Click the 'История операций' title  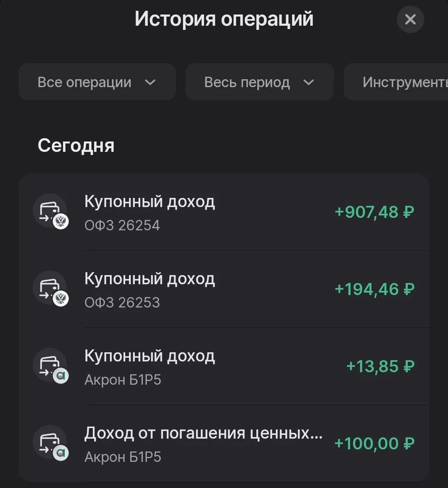(224, 19)
